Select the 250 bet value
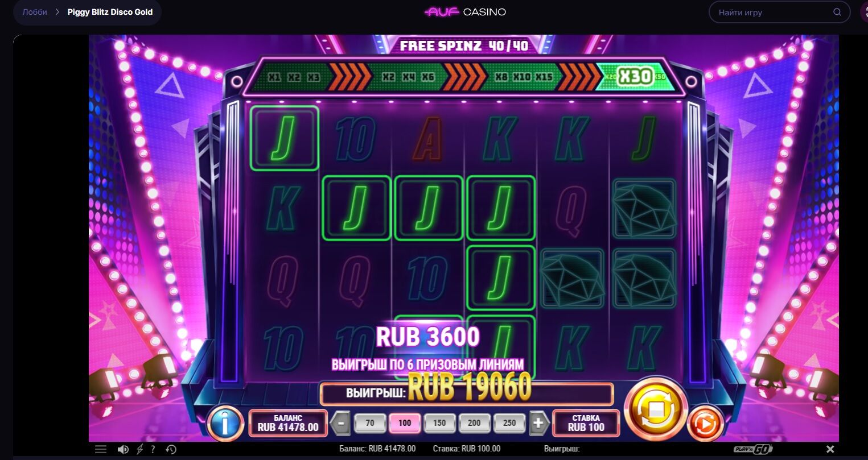The width and height of the screenshot is (868, 460). (509, 423)
